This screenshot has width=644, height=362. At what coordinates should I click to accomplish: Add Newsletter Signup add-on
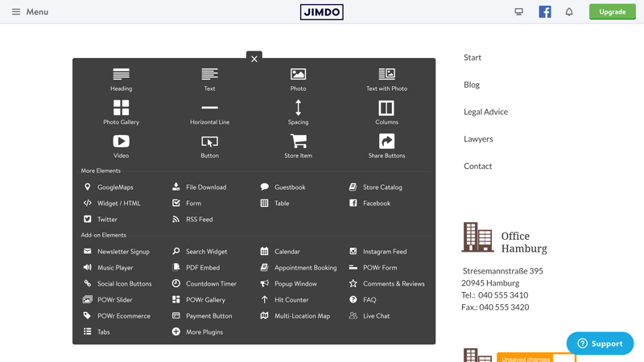click(116, 251)
